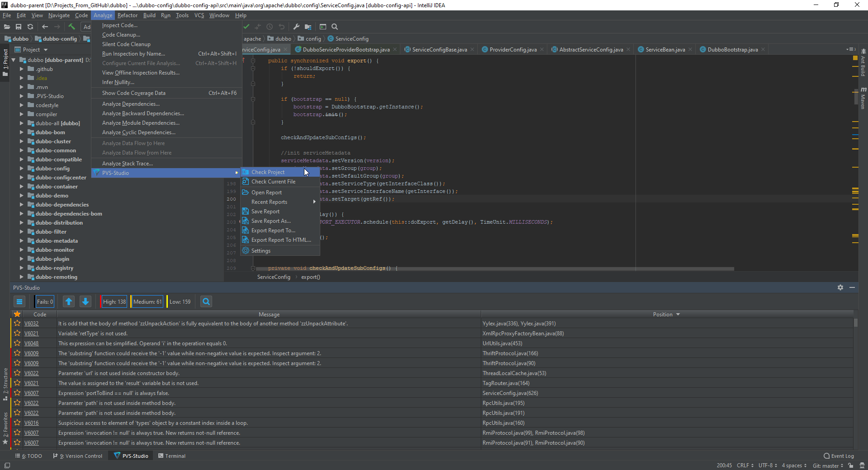Go to previous warning with up arrow
Screen dimensions: 868x470
coord(69,301)
